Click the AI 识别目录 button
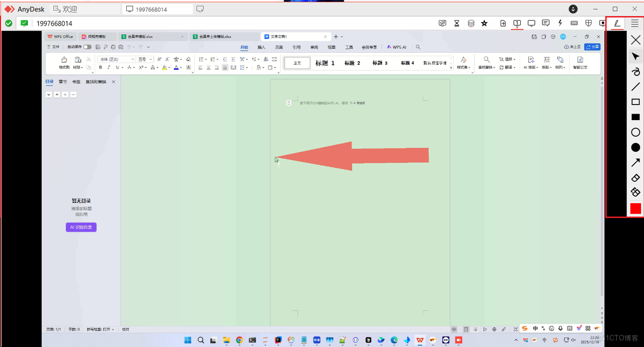The width and height of the screenshot is (644, 347). (x=81, y=227)
